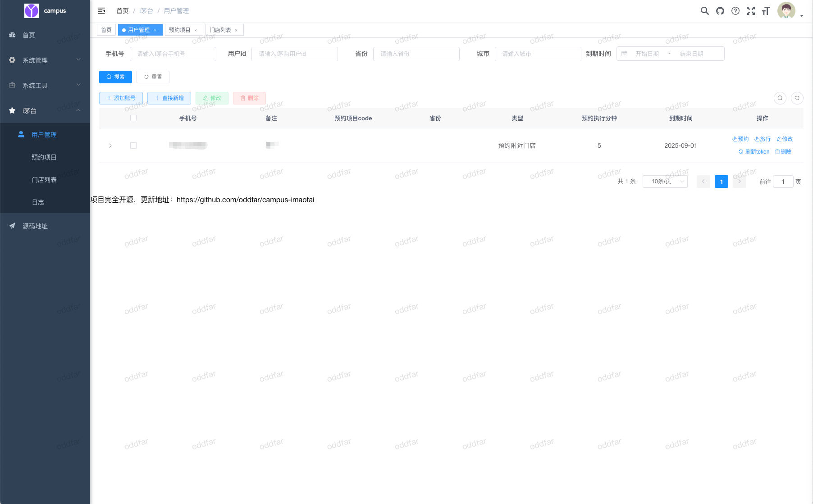Open the GitHub source icon
Viewport: 813px width, 504px height.
(720, 11)
